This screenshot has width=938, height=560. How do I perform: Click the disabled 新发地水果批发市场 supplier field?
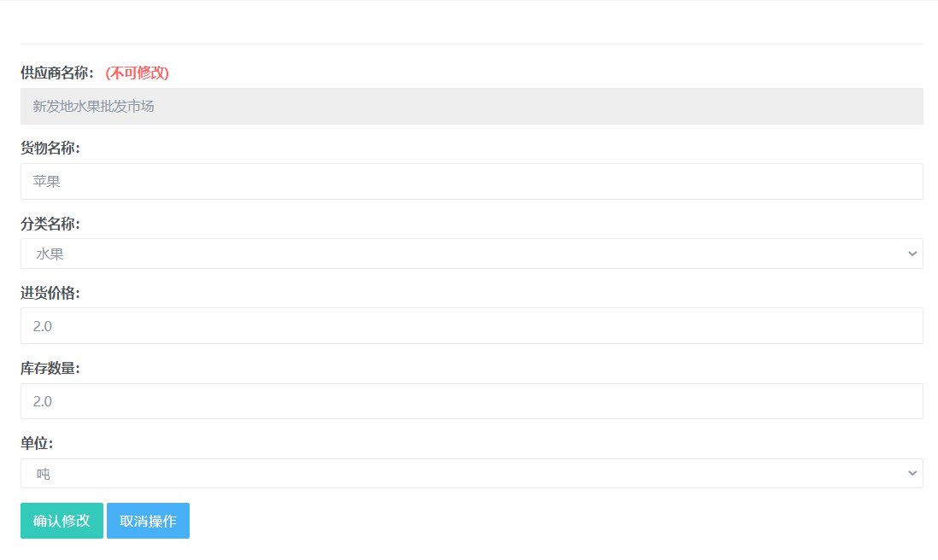coord(472,107)
